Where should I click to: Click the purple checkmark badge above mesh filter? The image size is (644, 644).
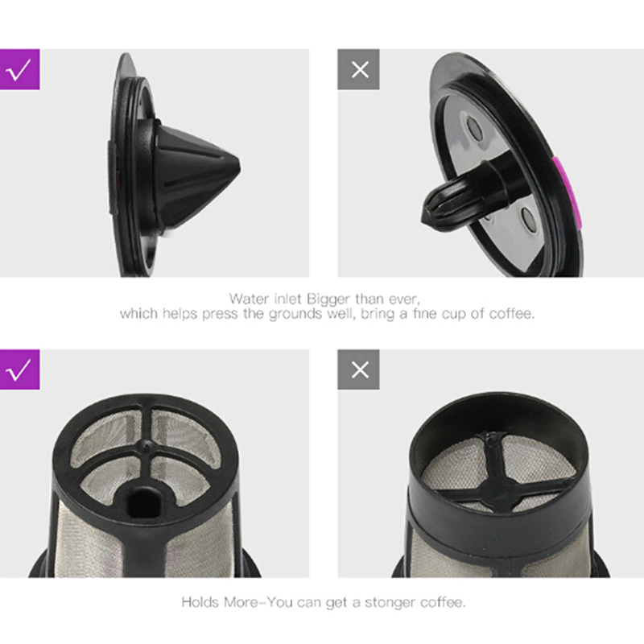(19, 369)
